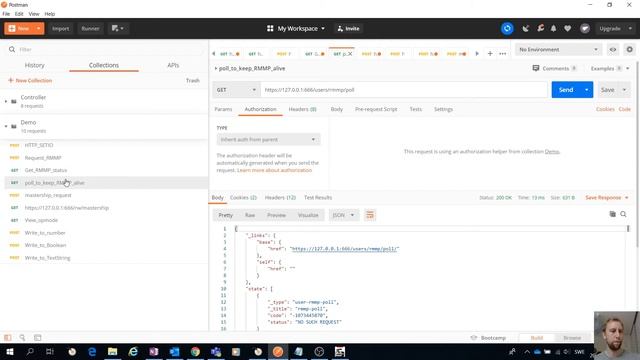Copy the response body to clipboard

612,214
